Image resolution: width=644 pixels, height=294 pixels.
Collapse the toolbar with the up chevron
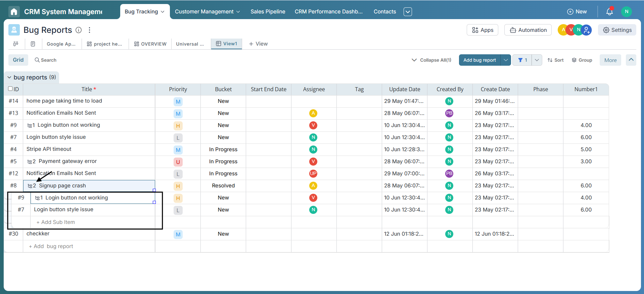coord(631,60)
